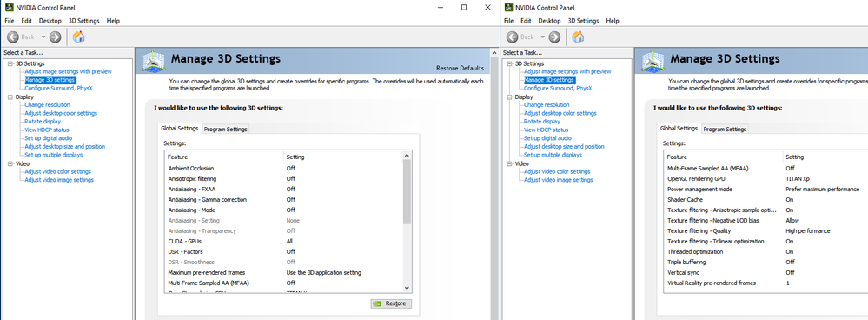This screenshot has height=320, width=868.
Task: Collapse the Video tree node in the right window
Action: click(x=509, y=163)
